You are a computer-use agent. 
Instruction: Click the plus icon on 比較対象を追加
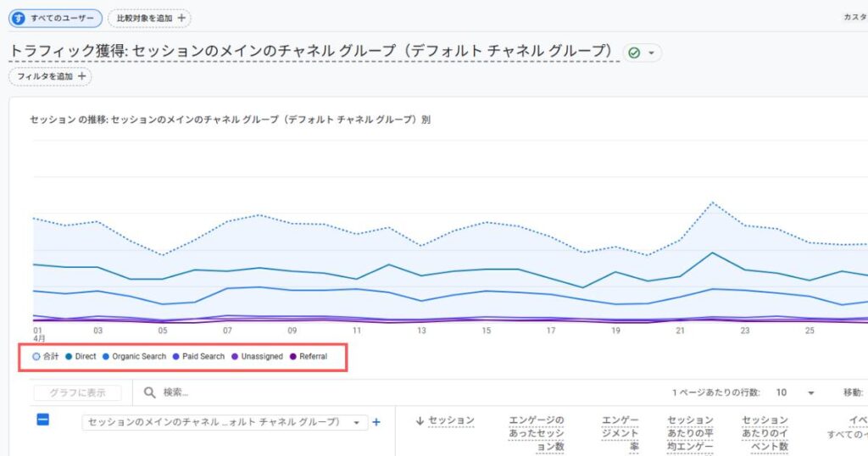tap(181, 18)
